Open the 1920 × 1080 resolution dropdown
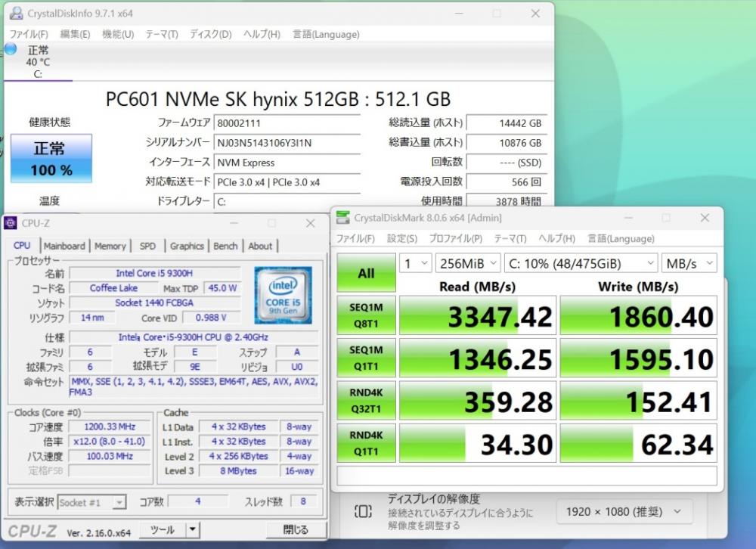The width and height of the screenshot is (756, 549). [625, 511]
